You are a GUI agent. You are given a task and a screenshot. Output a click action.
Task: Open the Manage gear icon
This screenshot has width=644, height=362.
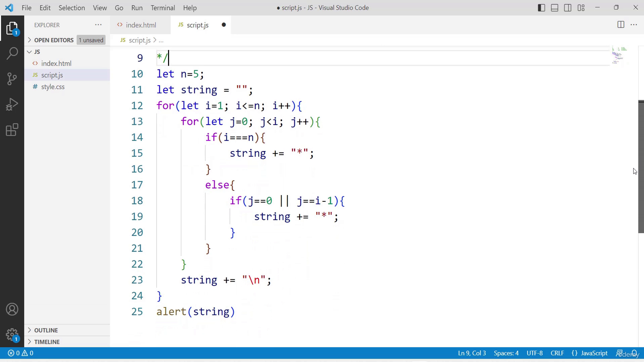[12, 335]
